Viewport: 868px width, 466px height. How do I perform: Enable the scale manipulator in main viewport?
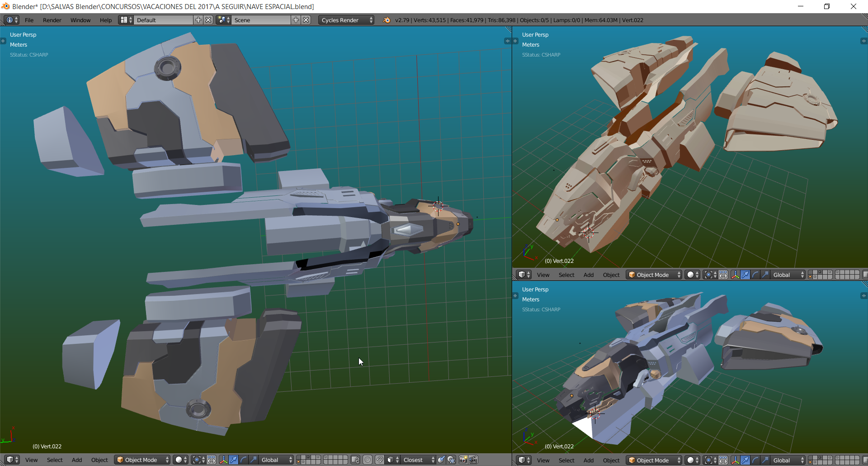click(x=253, y=460)
